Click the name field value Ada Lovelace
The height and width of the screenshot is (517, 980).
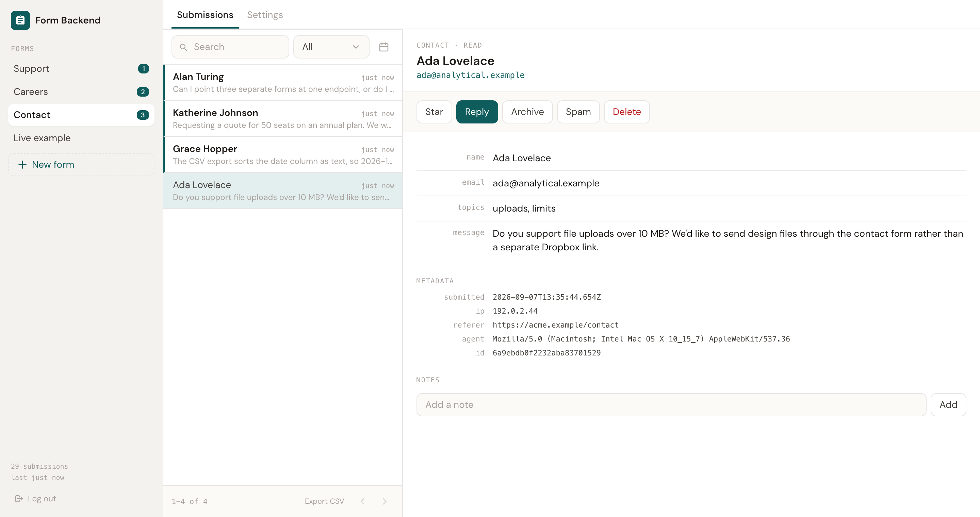(x=522, y=158)
